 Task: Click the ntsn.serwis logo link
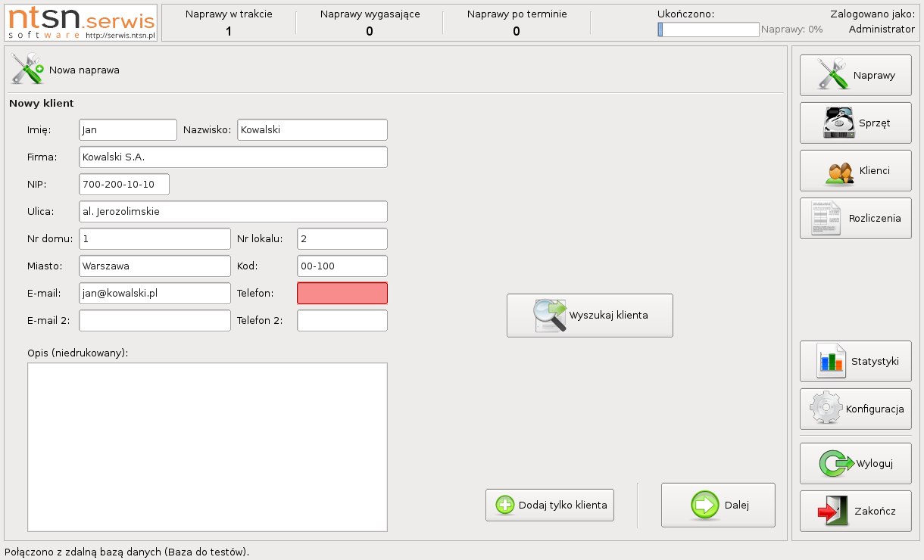coord(81,23)
